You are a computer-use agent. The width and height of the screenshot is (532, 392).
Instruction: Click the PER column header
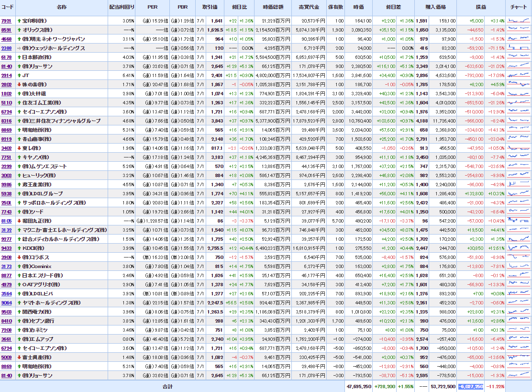tap(153, 8)
